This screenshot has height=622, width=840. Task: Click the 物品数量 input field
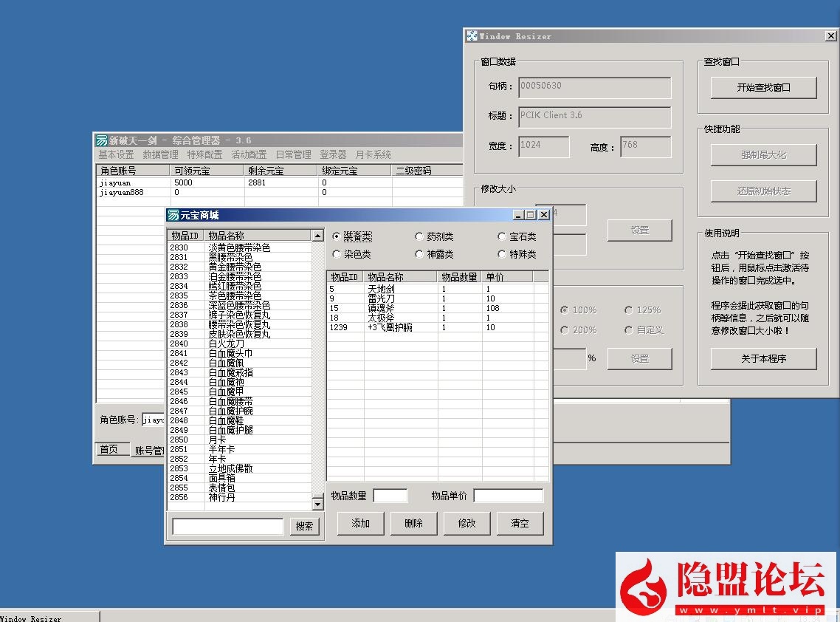click(x=390, y=496)
